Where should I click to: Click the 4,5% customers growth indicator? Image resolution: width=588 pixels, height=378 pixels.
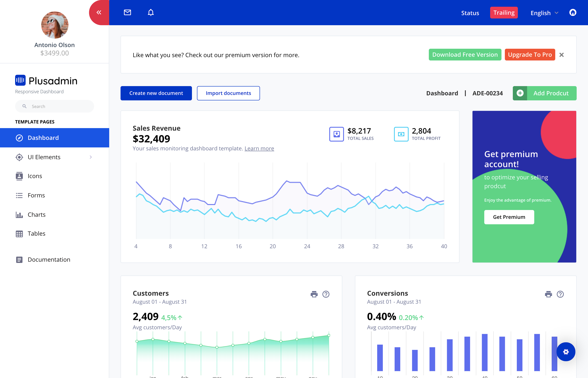tap(172, 318)
